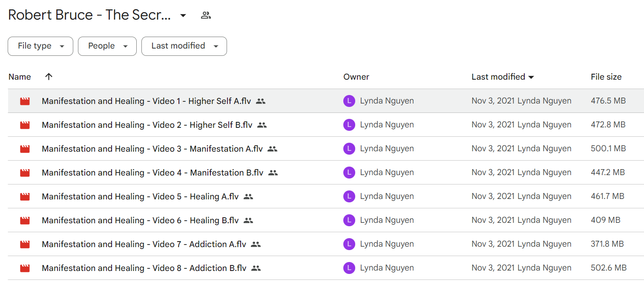Screen dimensions: 644x291
Task: Click video icon for Healing A.flv
Action: [x=25, y=196]
